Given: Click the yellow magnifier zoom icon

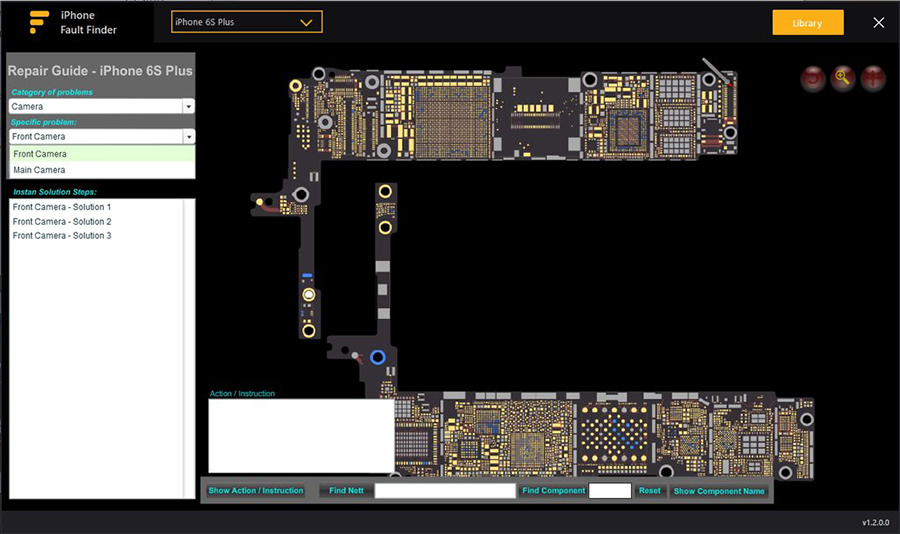Looking at the screenshot, I should [843, 78].
